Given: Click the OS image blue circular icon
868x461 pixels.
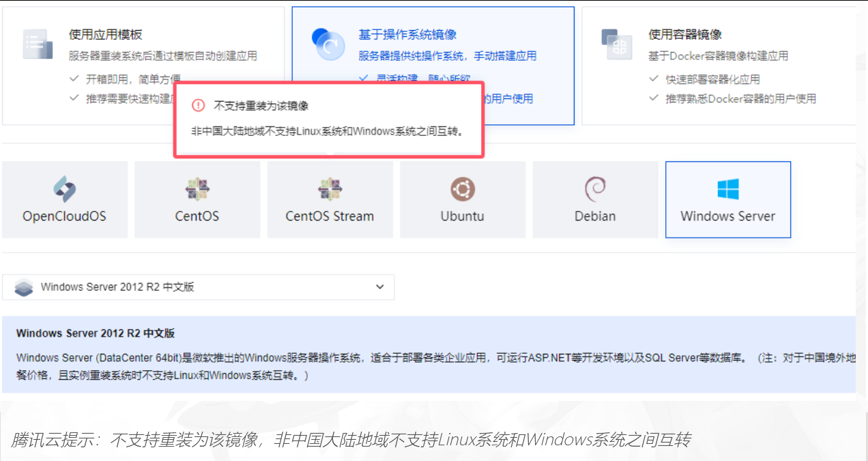Looking at the screenshot, I should coord(328,44).
